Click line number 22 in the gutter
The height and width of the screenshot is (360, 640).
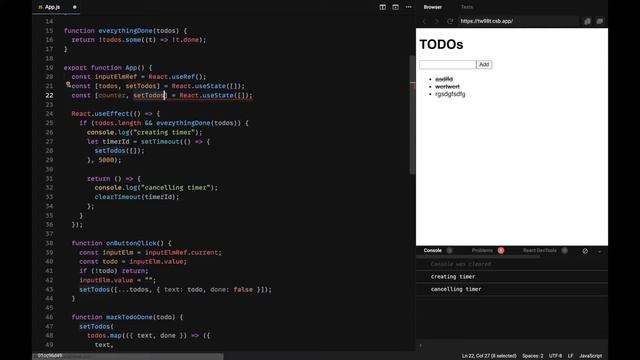49,95
